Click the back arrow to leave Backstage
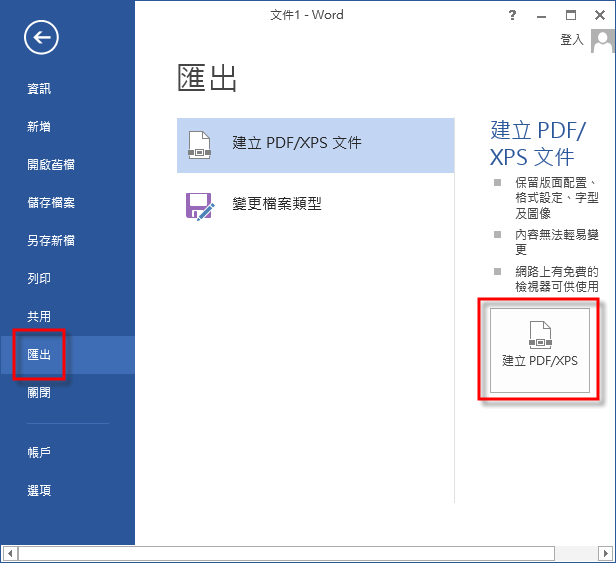Image resolution: width=616 pixels, height=563 pixels. (41, 37)
